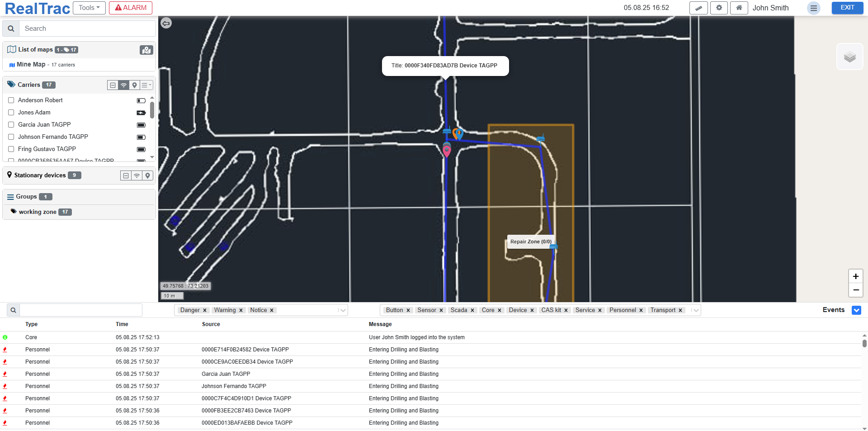Remove the Button filter tag
This screenshot has width=868, height=431.
[408, 310]
